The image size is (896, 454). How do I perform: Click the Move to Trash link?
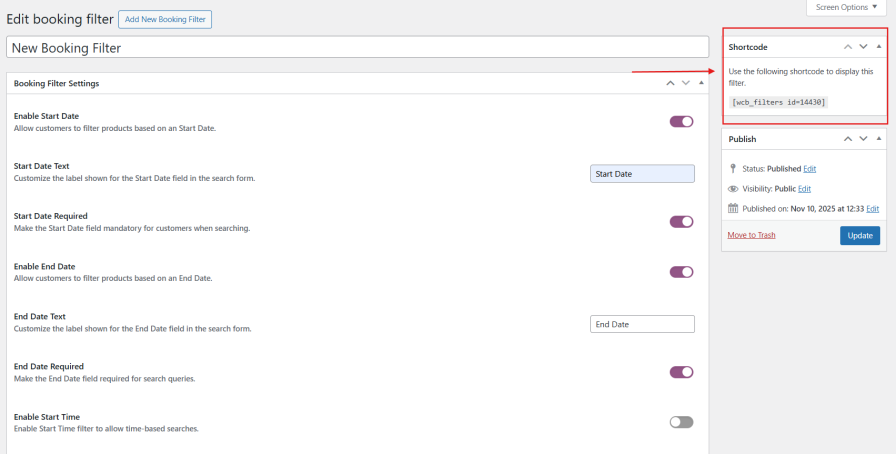point(751,235)
